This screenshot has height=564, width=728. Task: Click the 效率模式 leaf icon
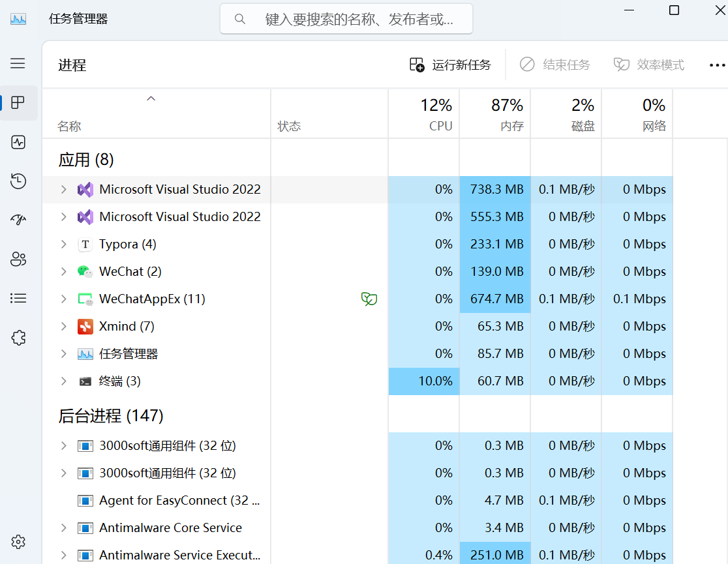621,65
